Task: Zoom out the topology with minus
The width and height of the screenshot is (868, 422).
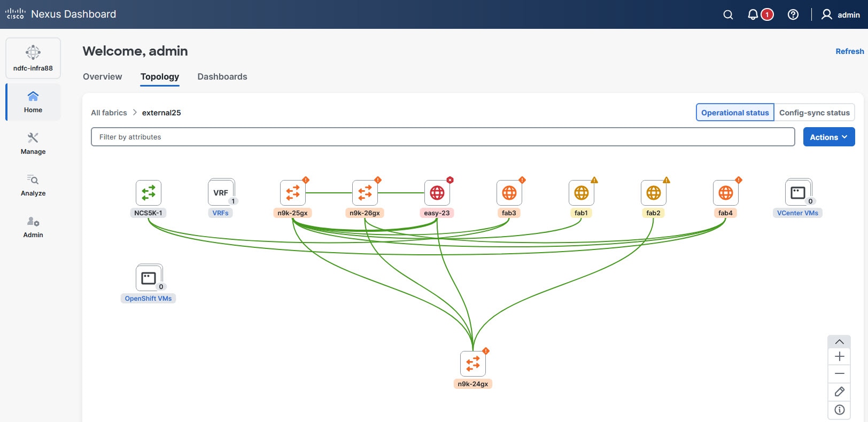Action: pos(839,374)
